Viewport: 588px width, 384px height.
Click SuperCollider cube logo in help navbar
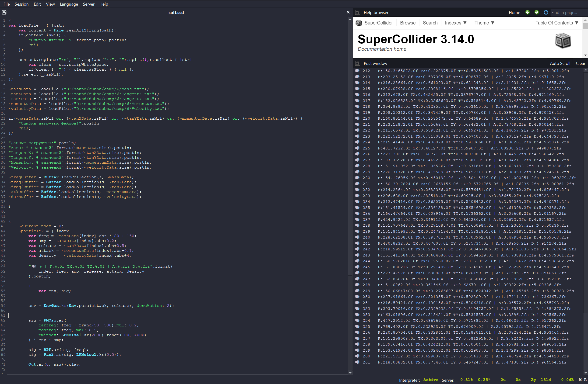(359, 23)
